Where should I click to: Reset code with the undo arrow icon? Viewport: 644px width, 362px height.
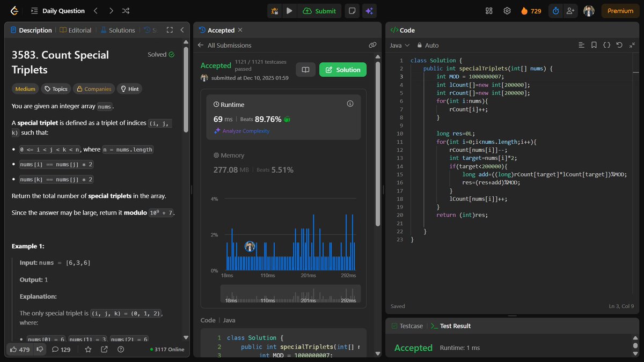click(620, 46)
